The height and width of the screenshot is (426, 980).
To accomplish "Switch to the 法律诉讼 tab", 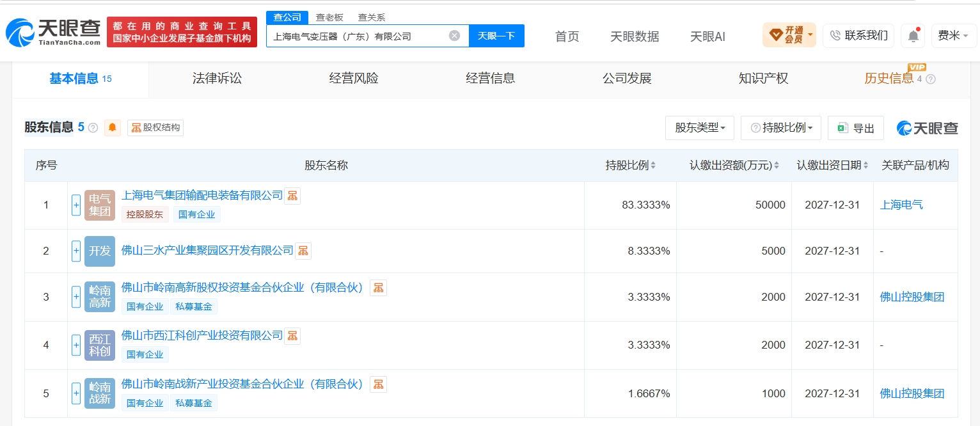I will (x=217, y=79).
